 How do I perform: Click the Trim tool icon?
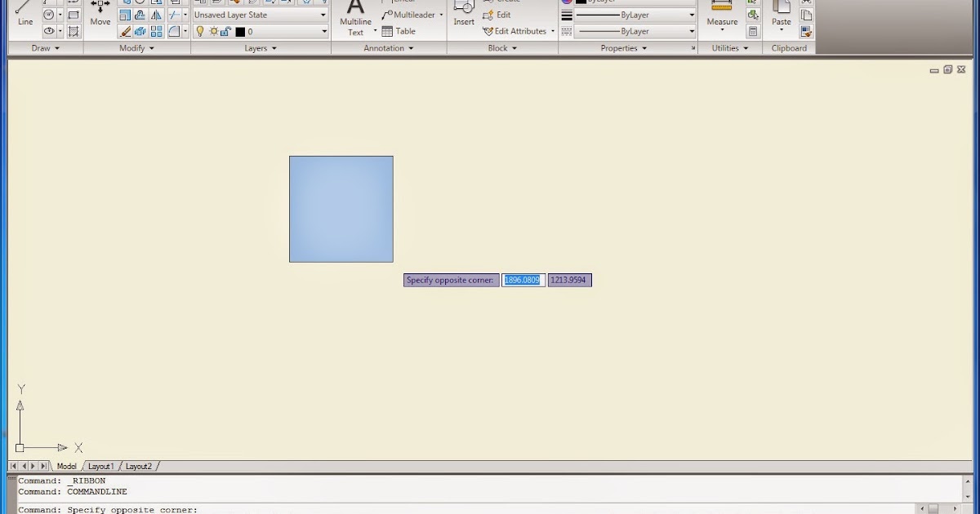[174, 15]
